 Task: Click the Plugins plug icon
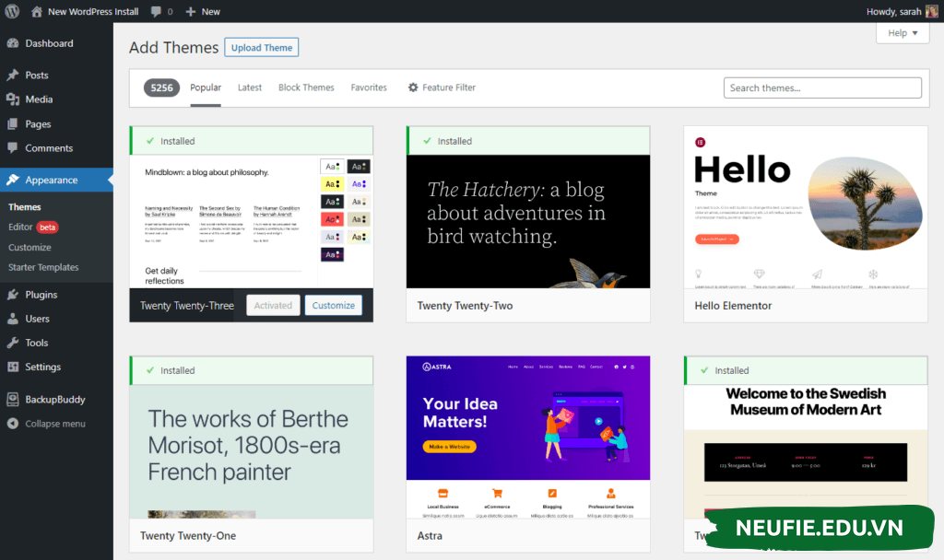pyautogui.click(x=13, y=295)
